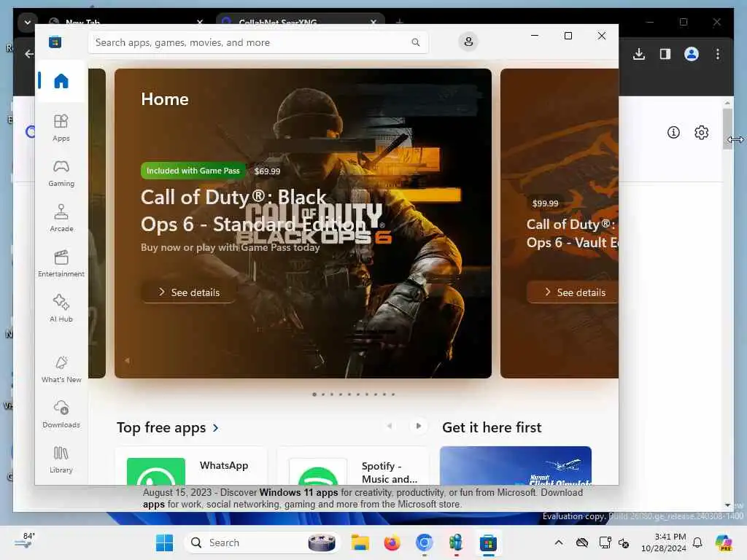The height and width of the screenshot is (560, 747).
Task: Open What's New in sidebar
Action: pos(61,370)
